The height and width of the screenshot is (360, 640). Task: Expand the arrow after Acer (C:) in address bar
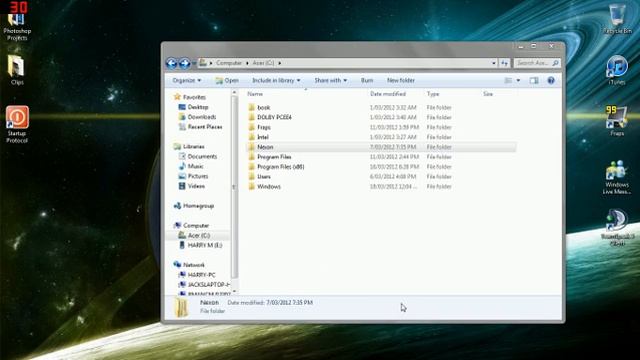pos(280,63)
